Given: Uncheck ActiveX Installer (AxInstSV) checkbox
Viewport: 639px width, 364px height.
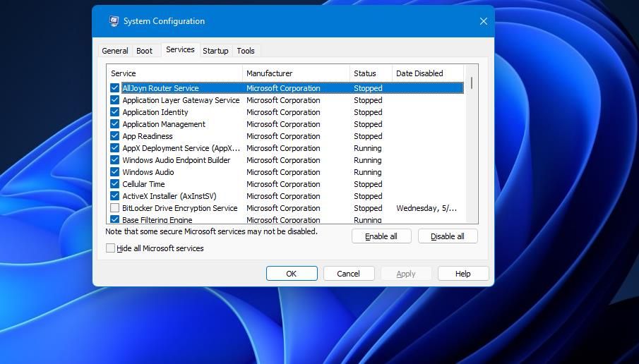Looking at the screenshot, I should 114,196.
